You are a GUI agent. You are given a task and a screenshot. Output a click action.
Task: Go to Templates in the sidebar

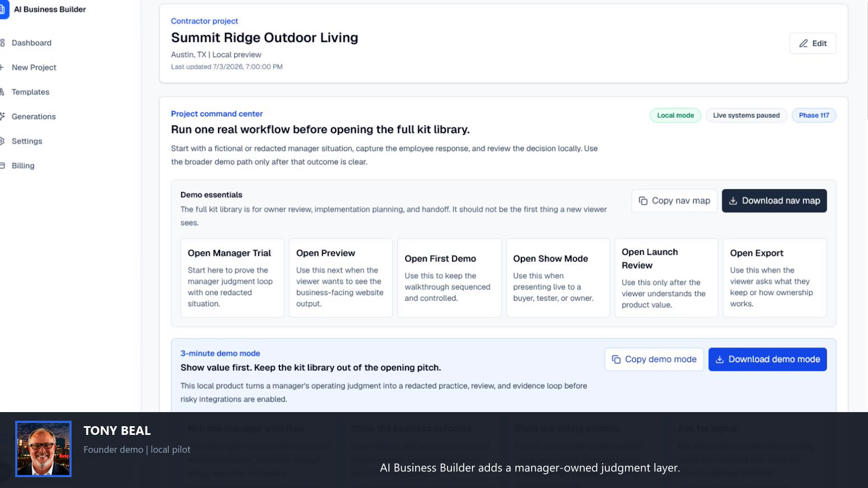tap(30, 92)
